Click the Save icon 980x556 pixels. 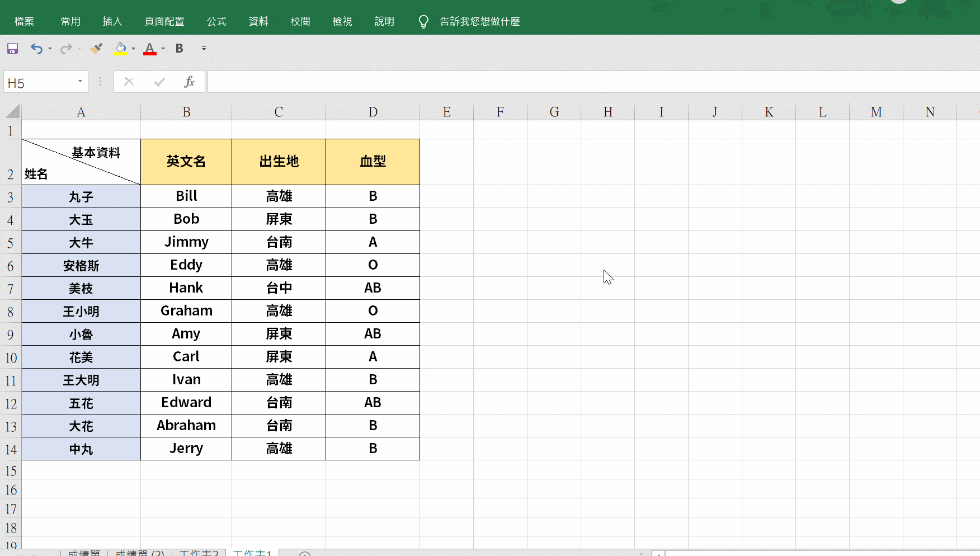click(12, 49)
